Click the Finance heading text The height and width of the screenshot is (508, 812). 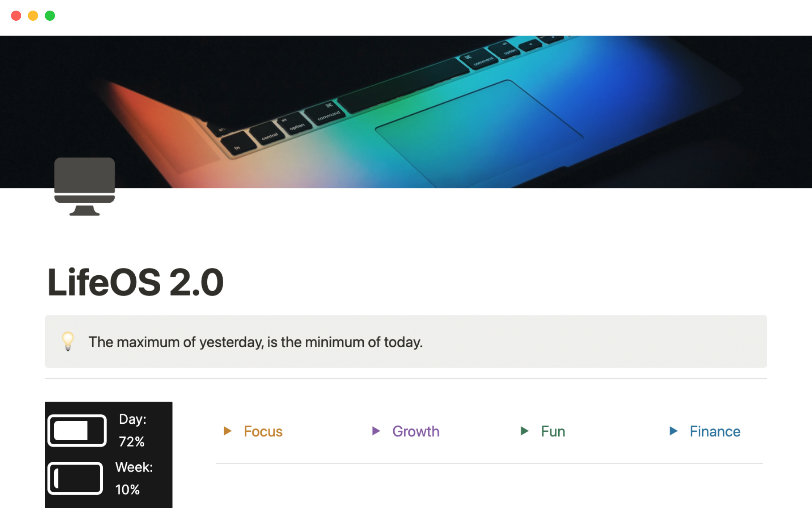click(715, 431)
